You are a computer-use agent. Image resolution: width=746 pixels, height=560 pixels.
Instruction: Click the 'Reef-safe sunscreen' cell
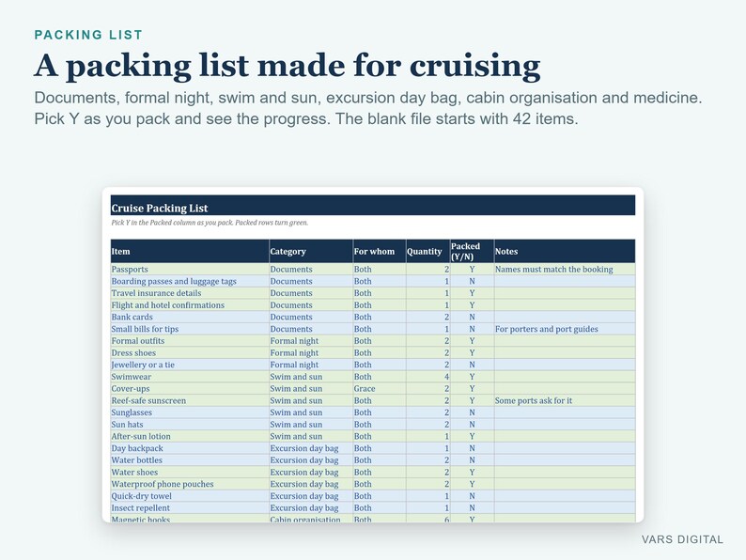(190, 400)
